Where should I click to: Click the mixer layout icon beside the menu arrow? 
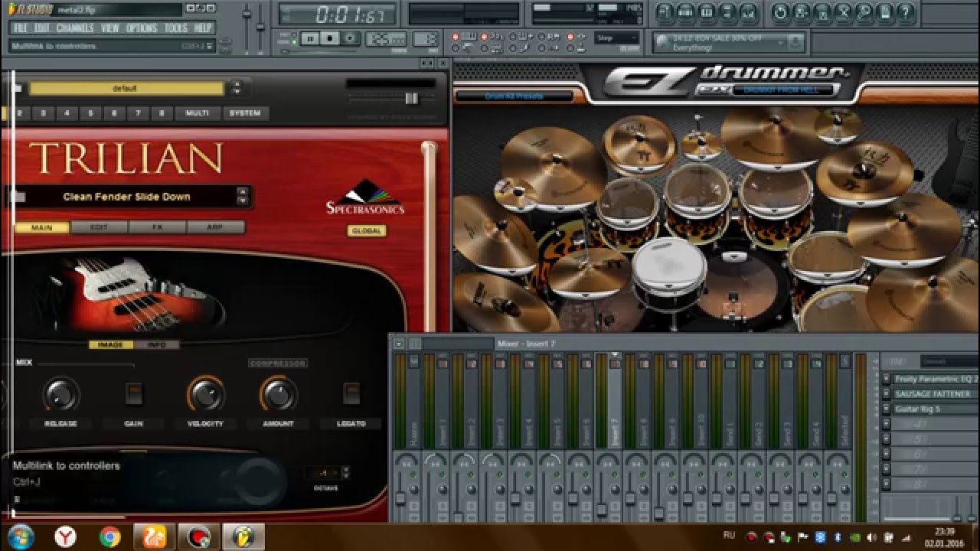415,344
